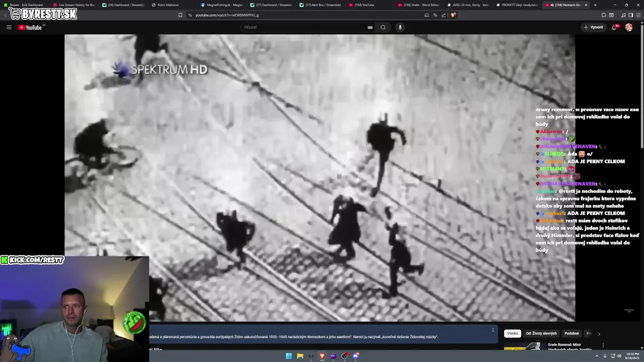The width and height of the screenshot is (644, 362).
Task: Switch to the MagnetFishing.sk tab
Action: click(x=221, y=5)
